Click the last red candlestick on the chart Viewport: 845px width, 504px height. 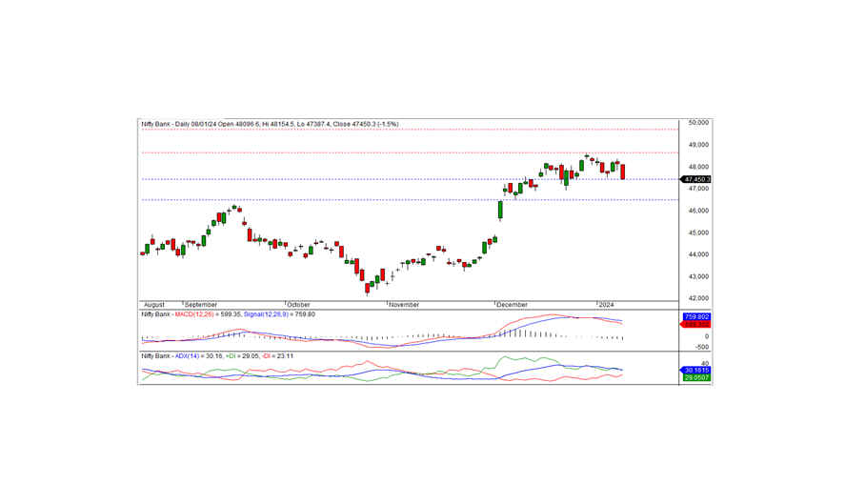pyautogui.click(x=623, y=171)
